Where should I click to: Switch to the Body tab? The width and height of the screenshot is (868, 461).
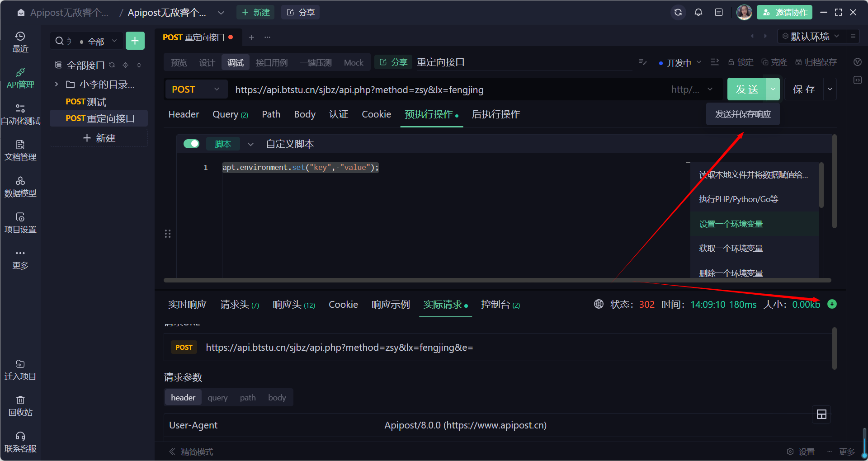click(x=305, y=114)
